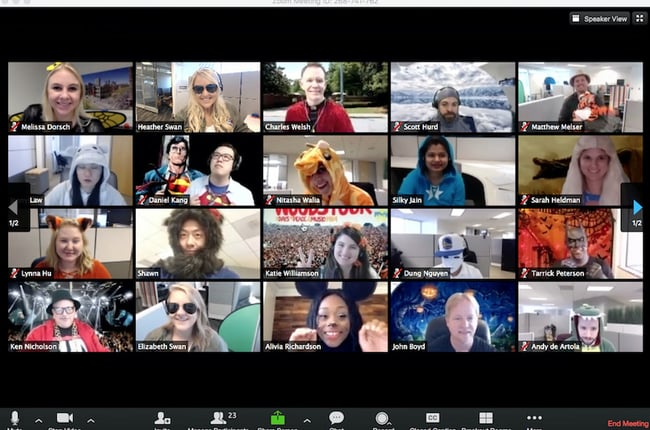Open the Invite participants icon
This screenshot has width=650, height=430.
click(x=161, y=418)
